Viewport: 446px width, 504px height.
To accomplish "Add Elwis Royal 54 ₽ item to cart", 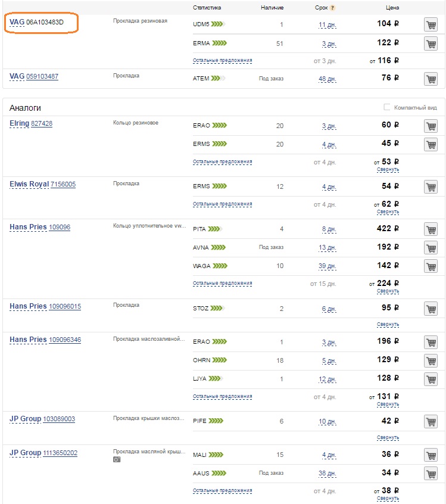I will point(431,186).
